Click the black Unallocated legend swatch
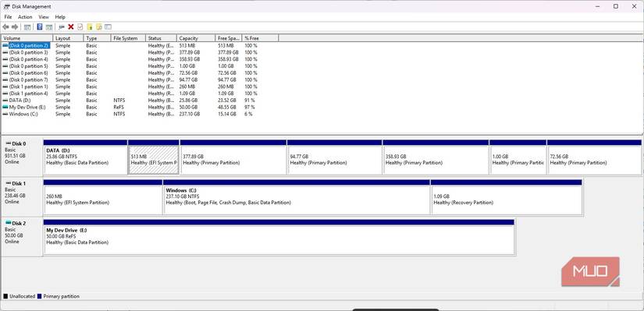This screenshot has width=644, height=311. pos(5,296)
